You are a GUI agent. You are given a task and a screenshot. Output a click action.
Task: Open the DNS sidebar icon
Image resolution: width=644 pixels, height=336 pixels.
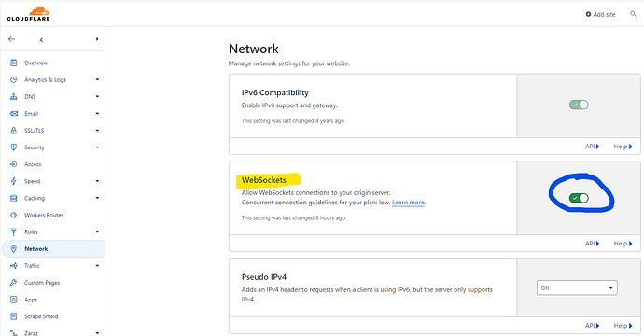point(14,96)
